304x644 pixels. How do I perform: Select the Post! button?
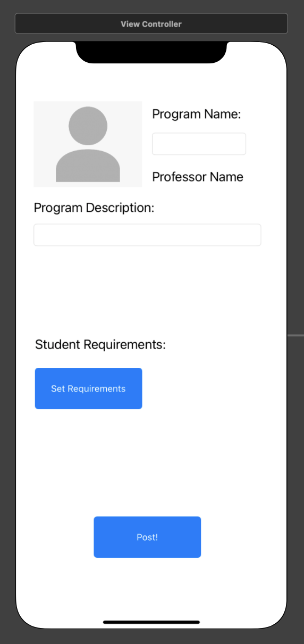pyautogui.click(x=147, y=537)
